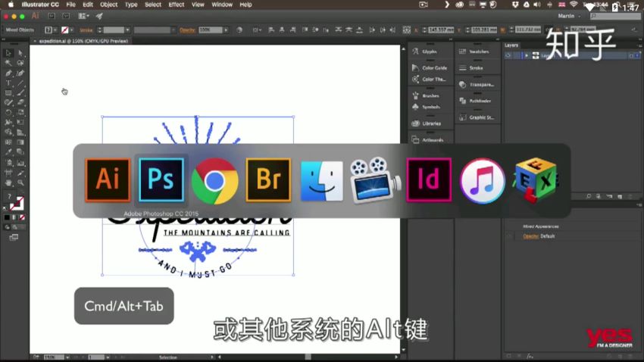Switch to iTunes in app switcher
The image size is (644, 362).
[482, 180]
